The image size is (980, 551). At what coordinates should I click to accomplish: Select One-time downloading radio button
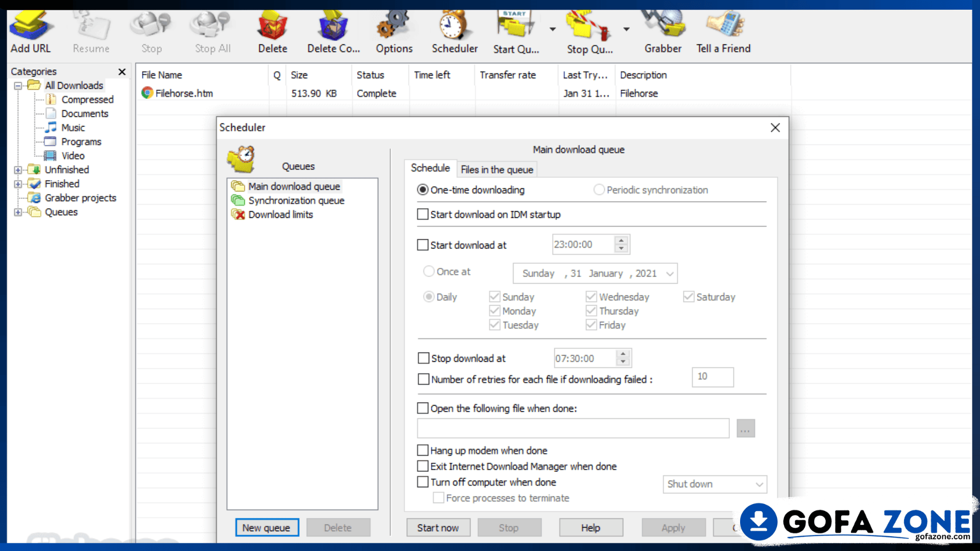423,190
